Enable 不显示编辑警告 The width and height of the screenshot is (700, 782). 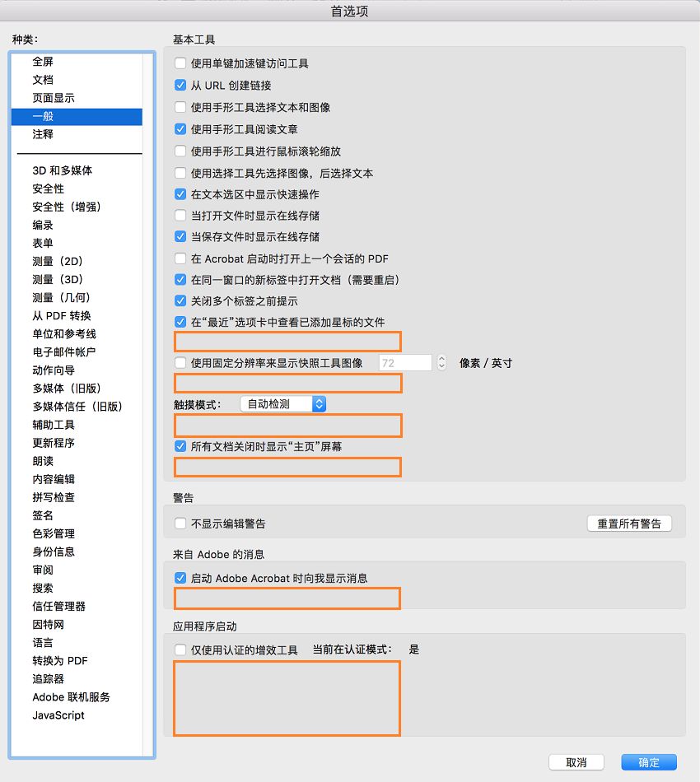[180, 523]
